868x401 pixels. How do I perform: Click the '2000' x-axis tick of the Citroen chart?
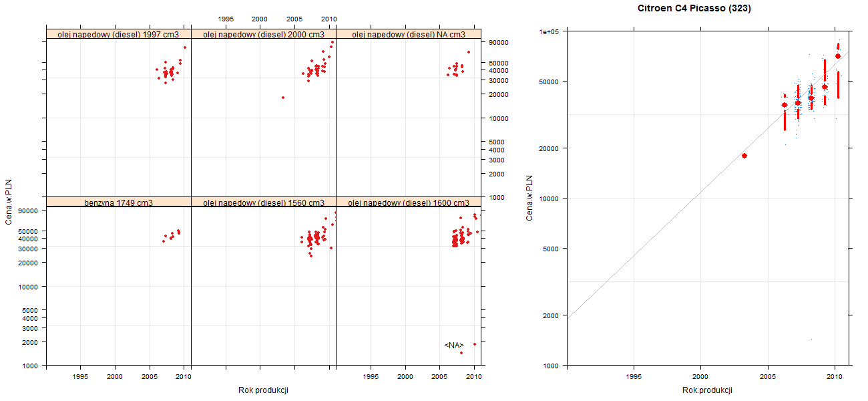pyautogui.click(x=700, y=378)
